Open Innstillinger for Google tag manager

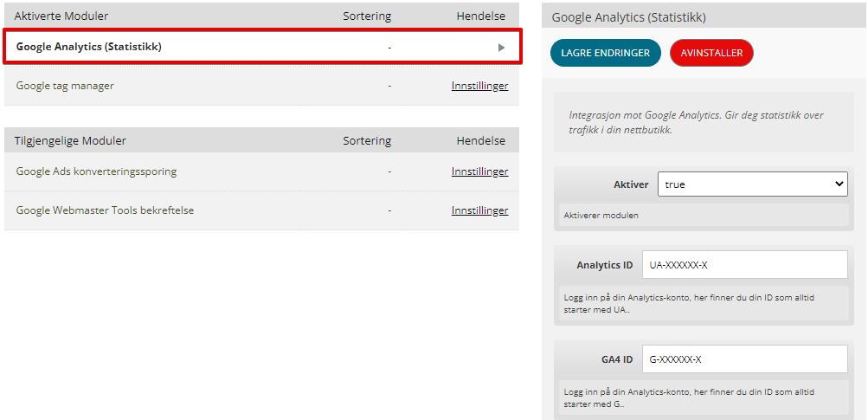pyautogui.click(x=479, y=86)
